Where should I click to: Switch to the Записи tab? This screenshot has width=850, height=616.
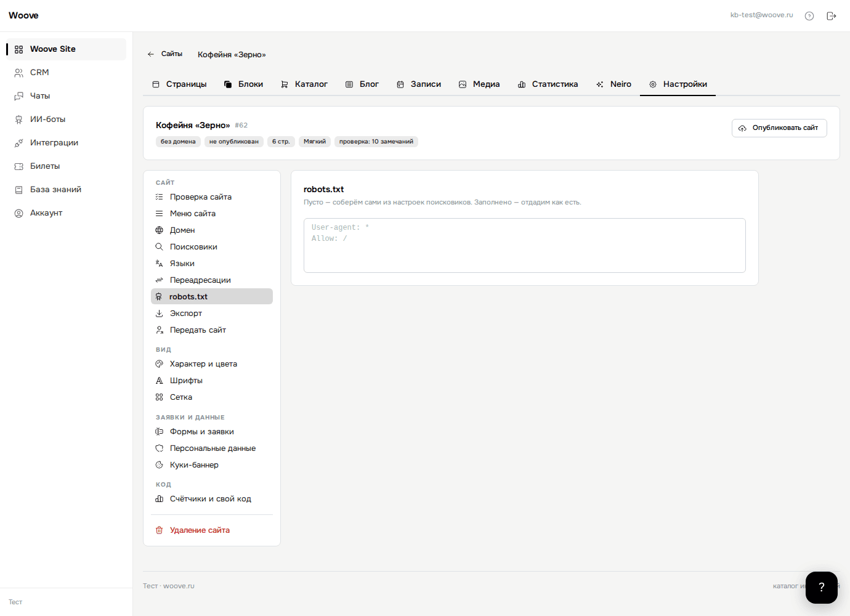419,84
